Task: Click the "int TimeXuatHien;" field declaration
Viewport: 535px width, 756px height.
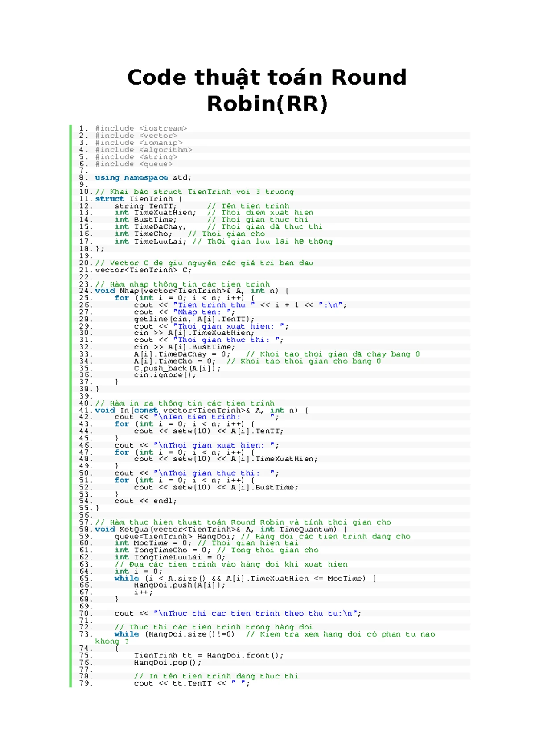Action: [155, 213]
